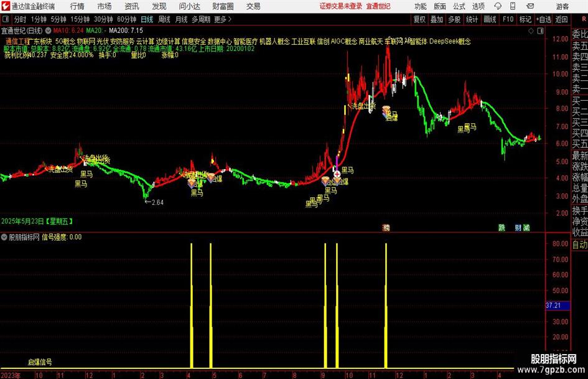588x379 pixels.
Task: Switch to 5分钟 period tab
Action: pyautogui.click(x=58, y=19)
